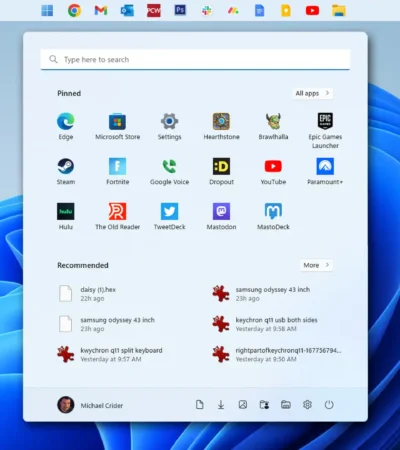Click the Type here to search box
Image resolution: width=400 pixels, height=450 pixels.
point(195,59)
